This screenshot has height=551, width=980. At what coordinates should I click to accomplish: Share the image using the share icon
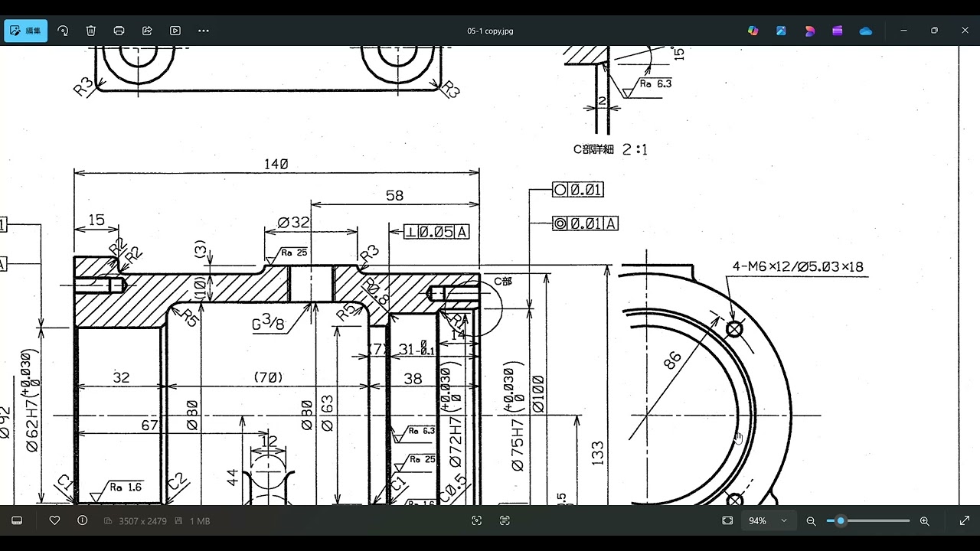(147, 31)
